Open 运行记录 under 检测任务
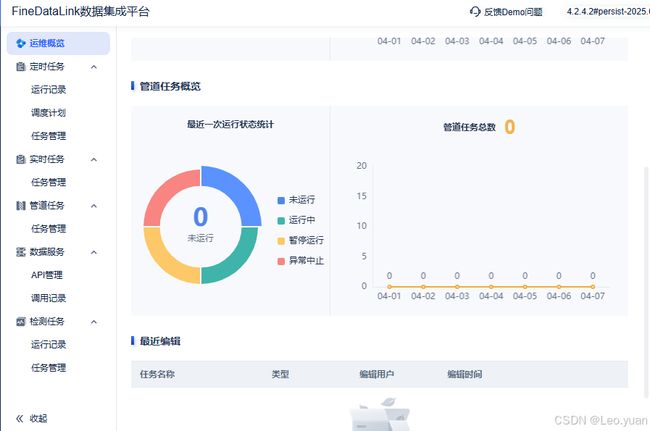Image resolution: width=650 pixels, height=431 pixels. pyautogui.click(x=49, y=345)
